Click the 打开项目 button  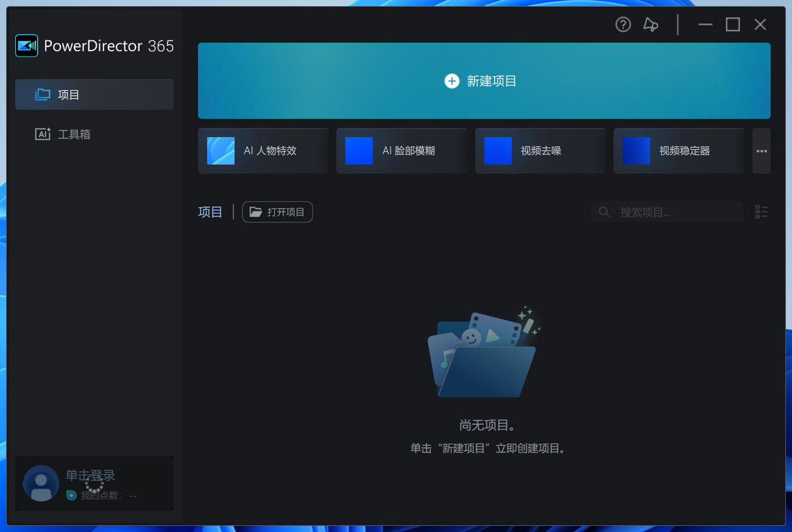pyautogui.click(x=277, y=212)
